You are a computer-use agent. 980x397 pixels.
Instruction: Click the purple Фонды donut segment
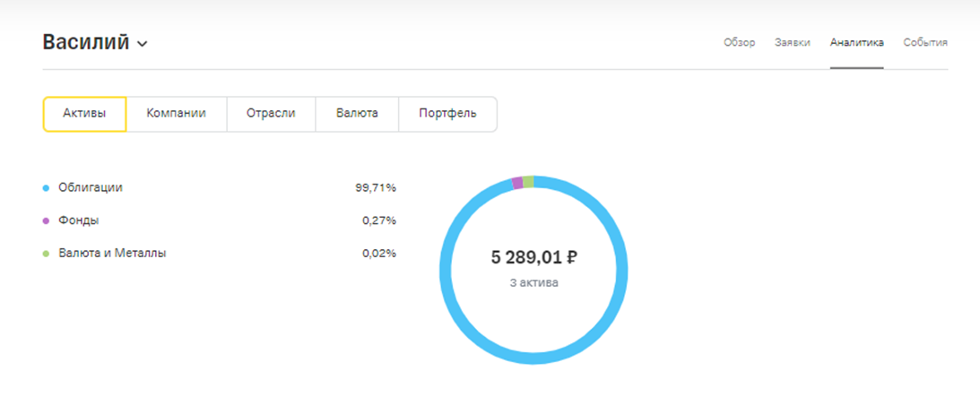point(517,183)
